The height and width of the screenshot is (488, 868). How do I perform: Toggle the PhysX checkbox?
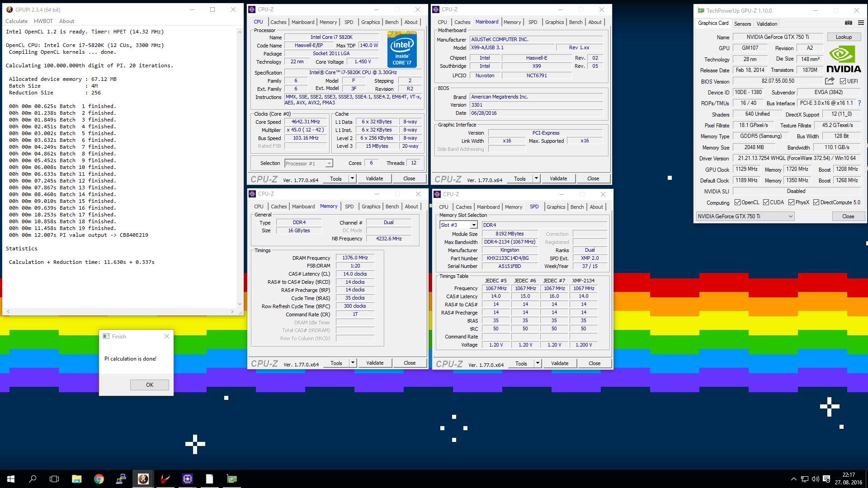791,202
